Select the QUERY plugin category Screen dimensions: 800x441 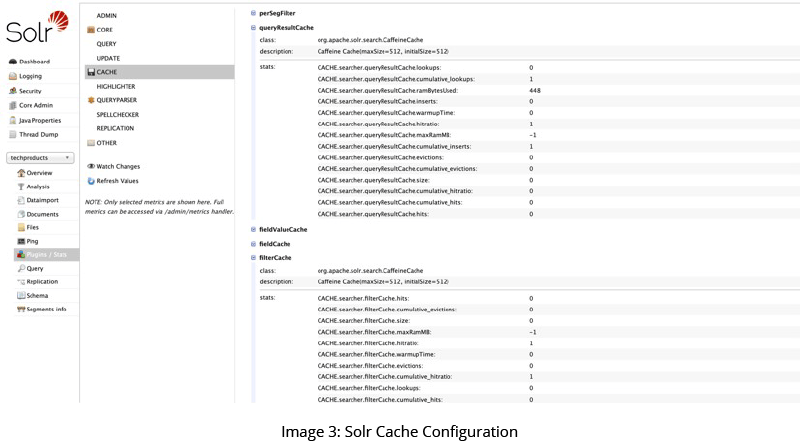tap(106, 44)
